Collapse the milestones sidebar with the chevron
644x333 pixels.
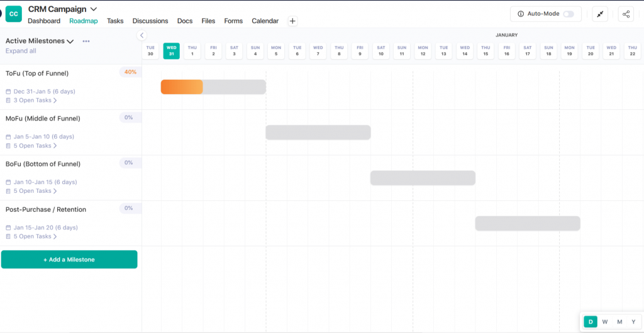pos(142,35)
